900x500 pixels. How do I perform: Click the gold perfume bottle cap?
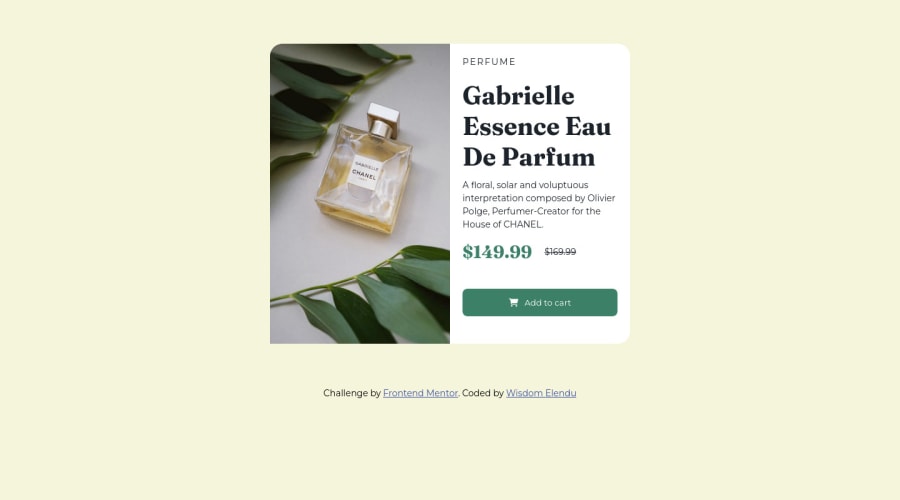pyautogui.click(x=383, y=119)
